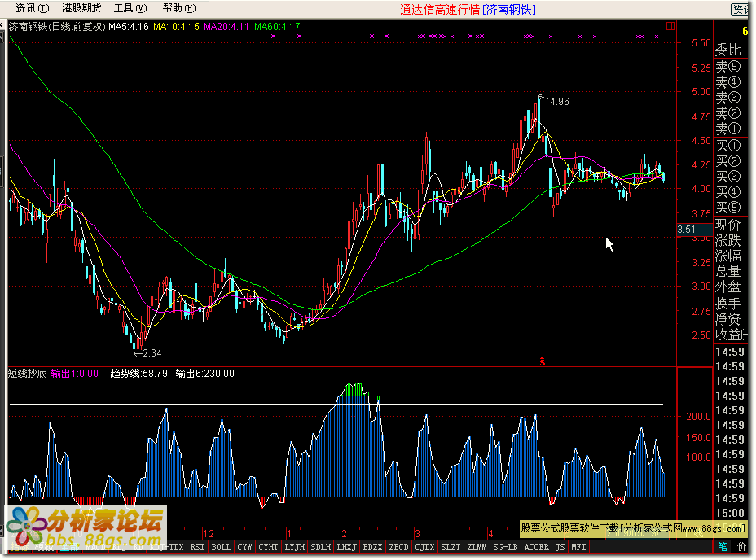Click the month 4 marker on the time axis
The width and height of the screenshot is (756, 560).
point(490,533)
